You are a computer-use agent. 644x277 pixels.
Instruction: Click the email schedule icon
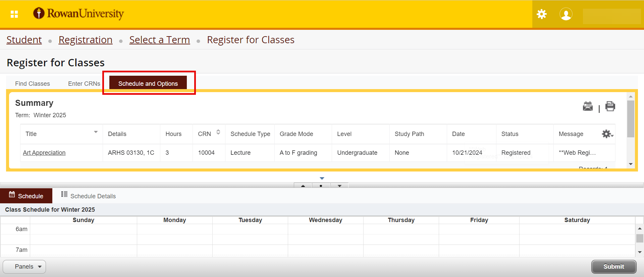(588, 107)
